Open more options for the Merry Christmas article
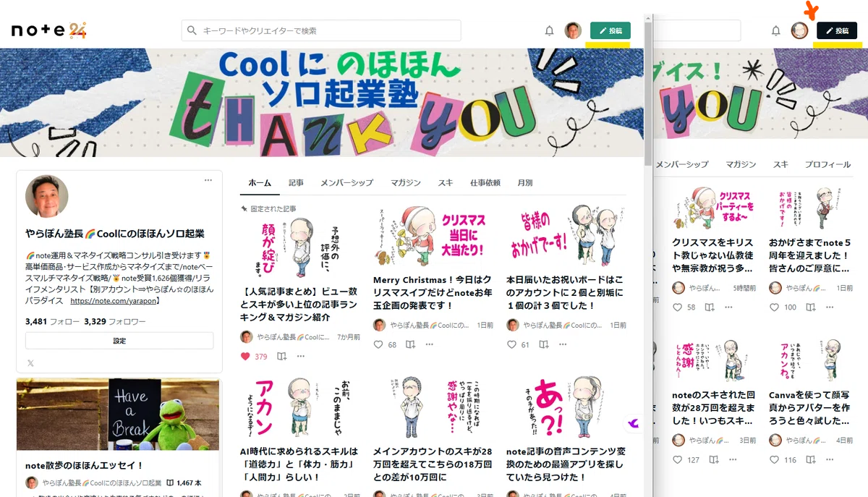Image resolution: width=868 pixels, height=497 pixels. pos(430,344)
